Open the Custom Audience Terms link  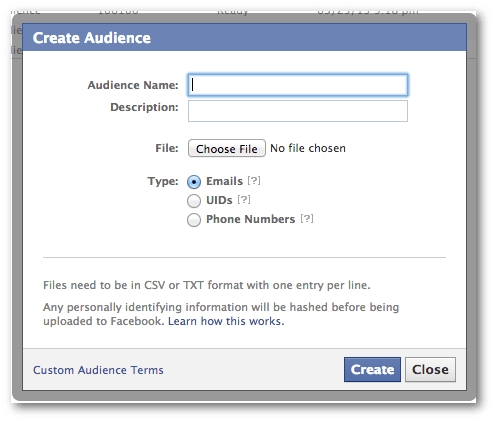pos(98,370)
